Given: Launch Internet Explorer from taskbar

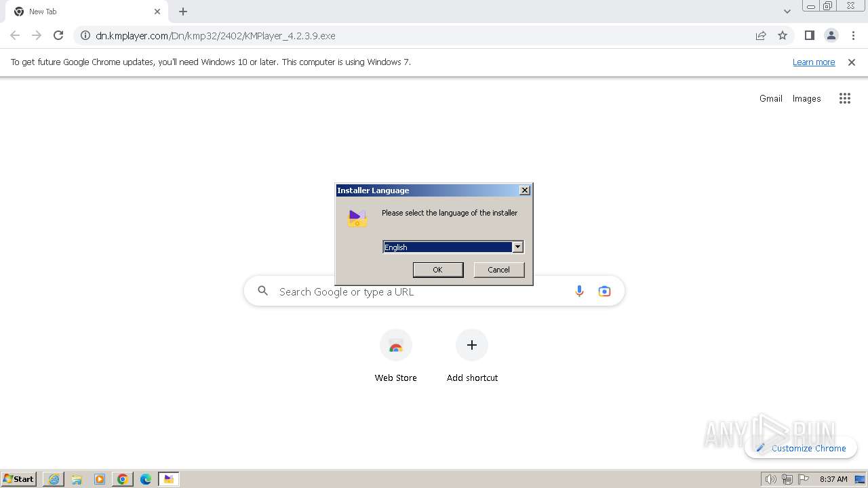Looking at the screenshot, I should (x=54, y=479).
